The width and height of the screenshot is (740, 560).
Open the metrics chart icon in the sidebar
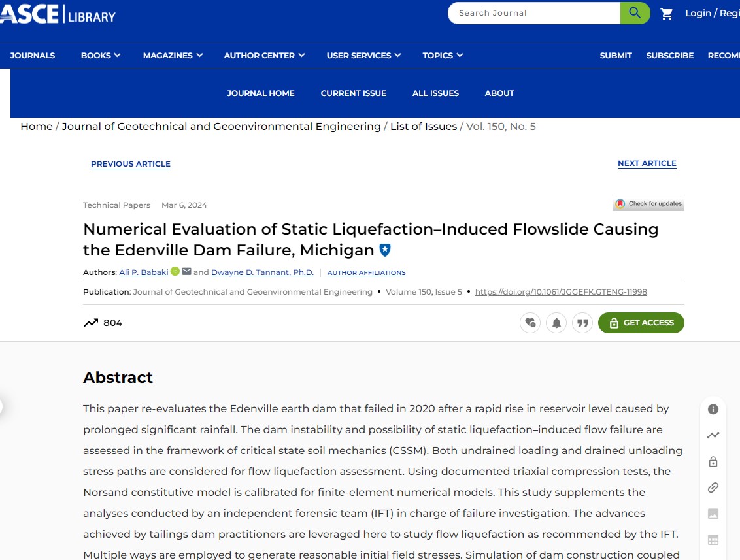coord(713,435)
